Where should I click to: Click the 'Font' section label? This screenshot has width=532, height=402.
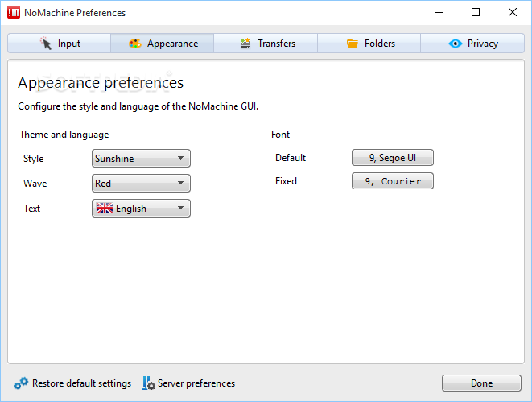click(x=280, y=135)
